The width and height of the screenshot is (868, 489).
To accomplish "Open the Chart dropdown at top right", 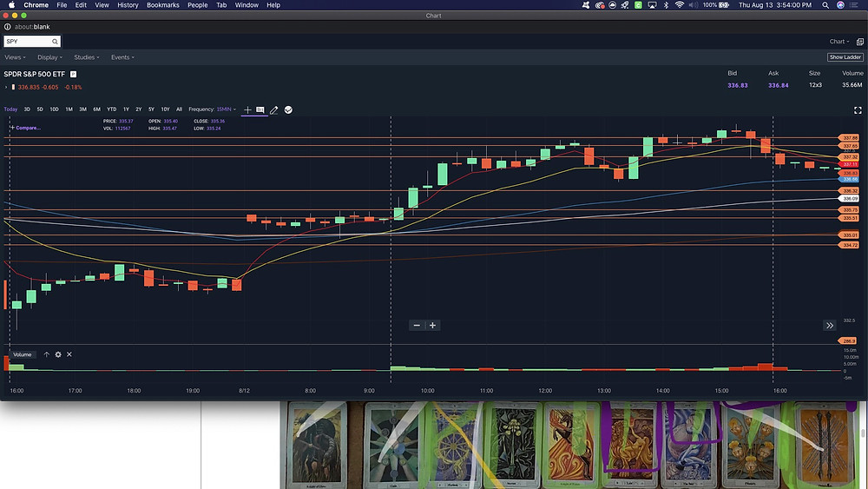I will click(x=839, y=42).
